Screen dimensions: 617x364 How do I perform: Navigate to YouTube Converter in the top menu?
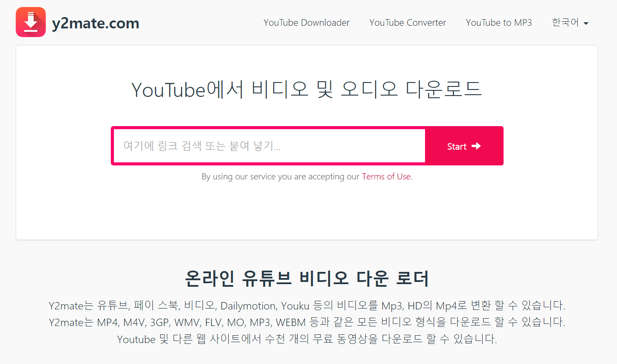408,22
